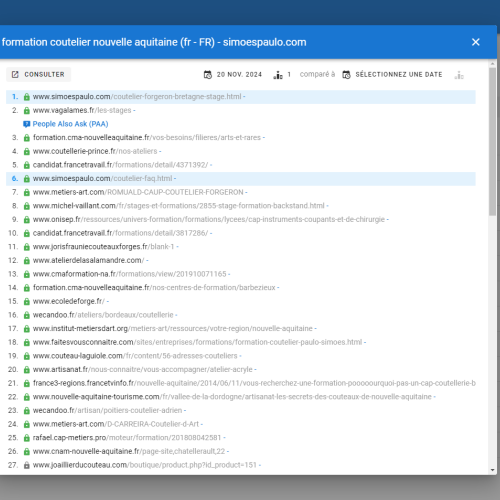
Task: Click the vertical scrollbar thumb of the results list
Action: (493, 142)
